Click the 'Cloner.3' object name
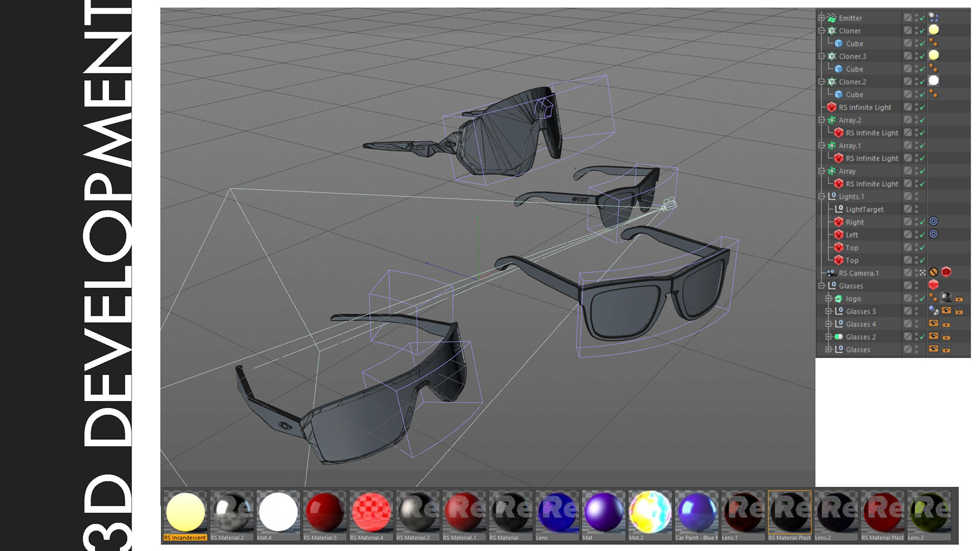 coord(852,56)
